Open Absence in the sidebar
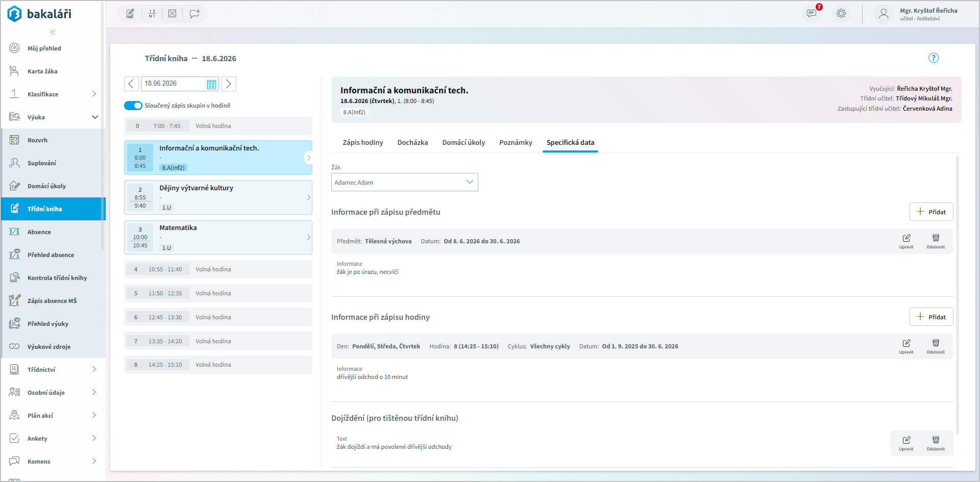 pyautogui.click(x=52, y=232)
